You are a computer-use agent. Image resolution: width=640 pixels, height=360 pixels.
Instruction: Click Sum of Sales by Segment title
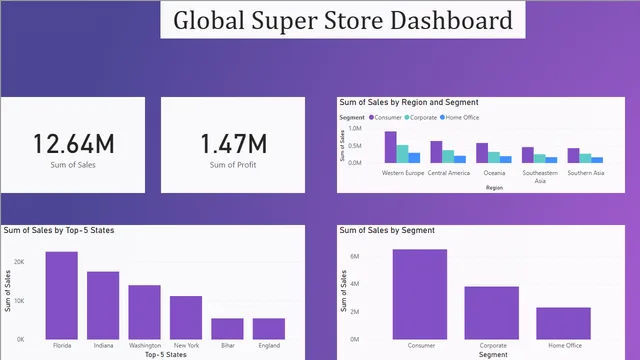point(387,230)
